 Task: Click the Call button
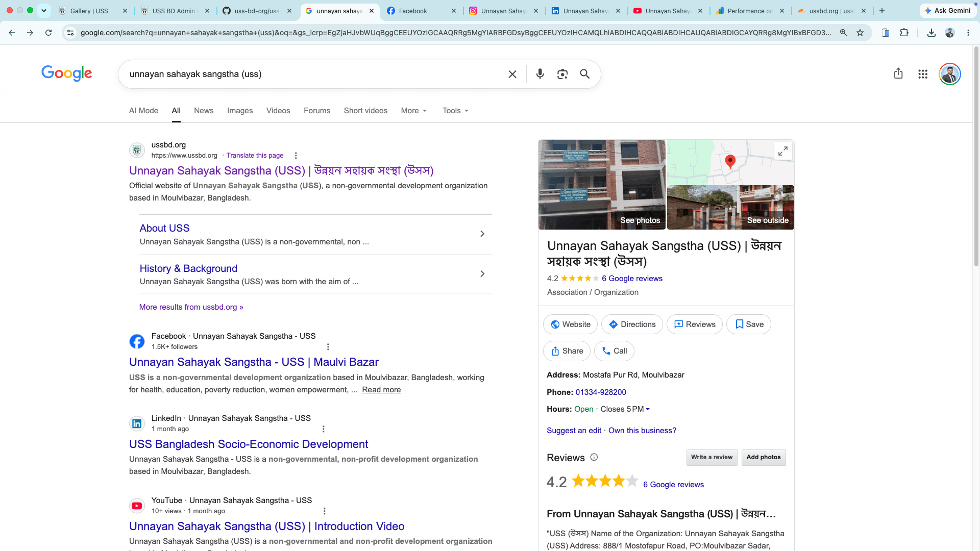click(x=614, y=351)
